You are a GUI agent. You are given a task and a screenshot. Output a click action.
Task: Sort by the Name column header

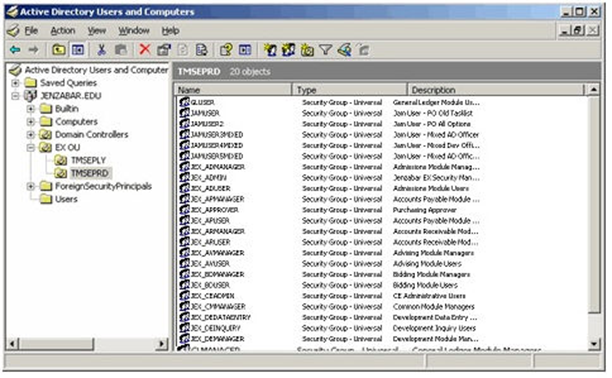click(233, 90)
